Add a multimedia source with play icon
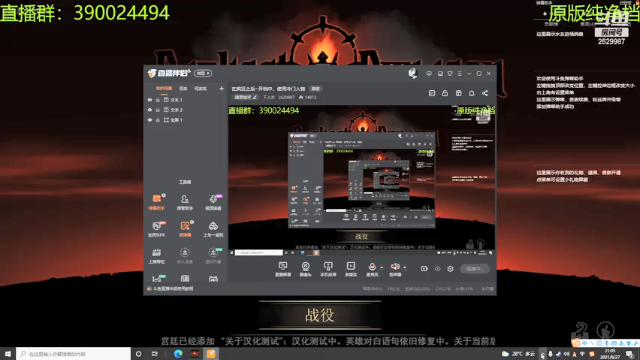640x360 pixels. pos(351,269)
